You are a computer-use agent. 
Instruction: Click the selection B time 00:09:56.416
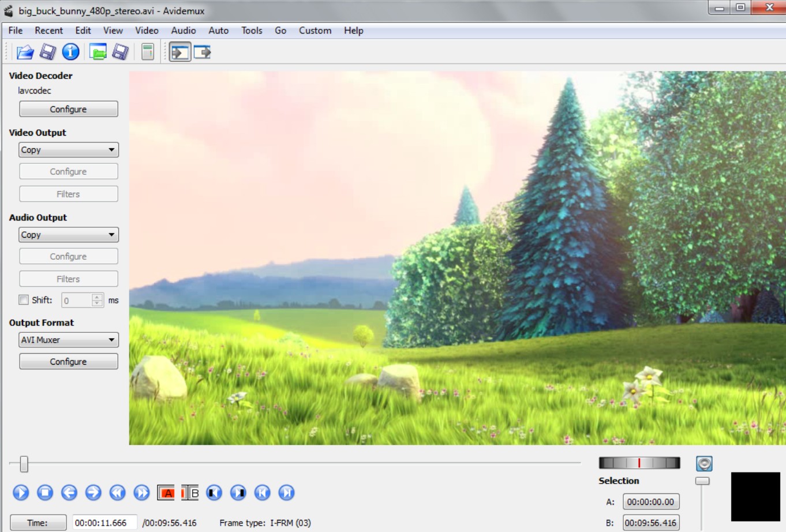pos(651,523)
